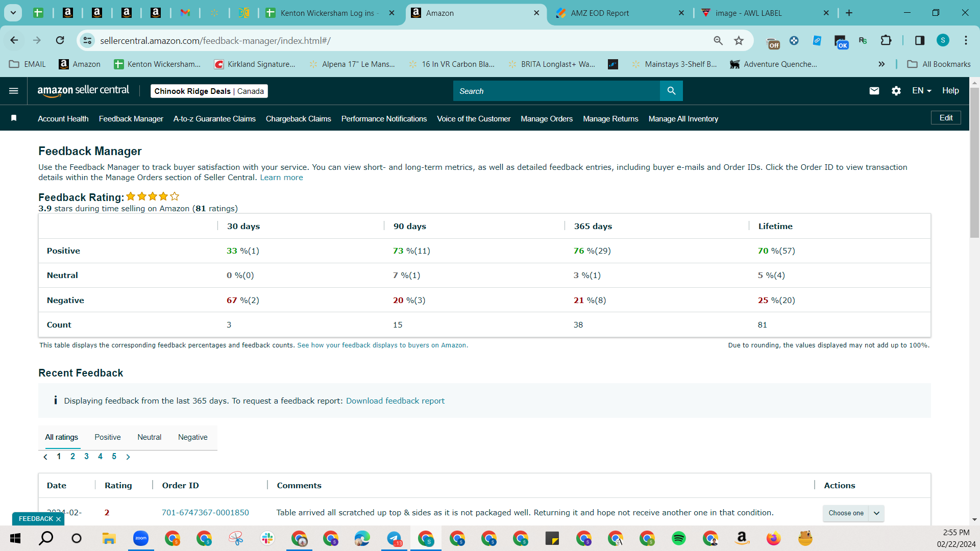Open Account Health in navigation
Viewport: 980px width, 551px height.
pyautogui.click(x=63, y=119)
